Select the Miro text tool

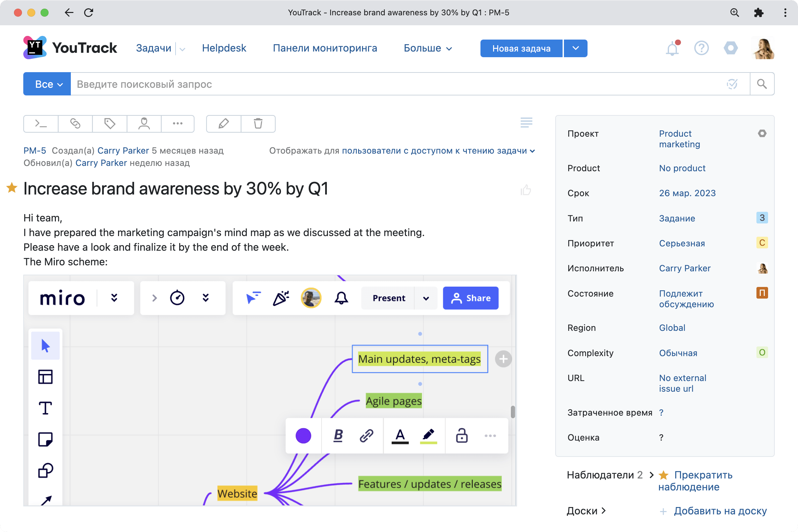(x=45, y=408)
